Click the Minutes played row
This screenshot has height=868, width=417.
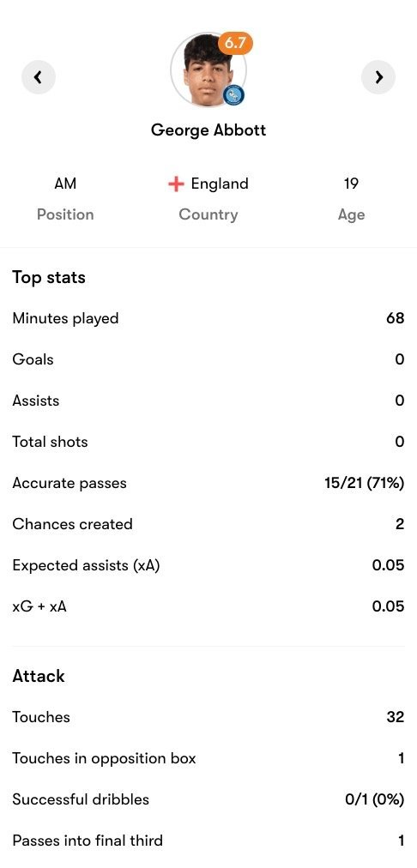(208, 318)
